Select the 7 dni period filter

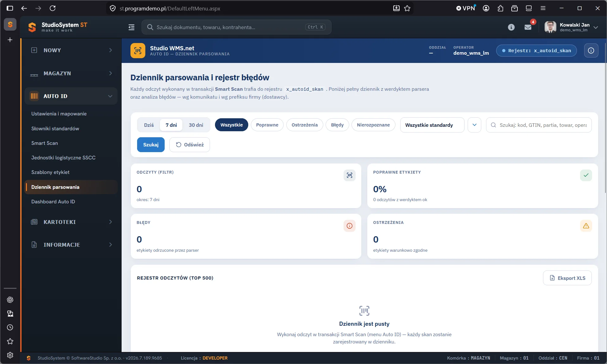[x=171, y=125]
